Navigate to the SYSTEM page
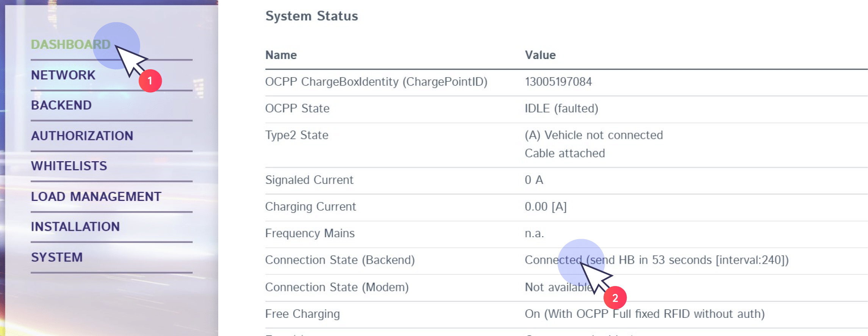This screenshot has width=868, height=336. point(57,257)
